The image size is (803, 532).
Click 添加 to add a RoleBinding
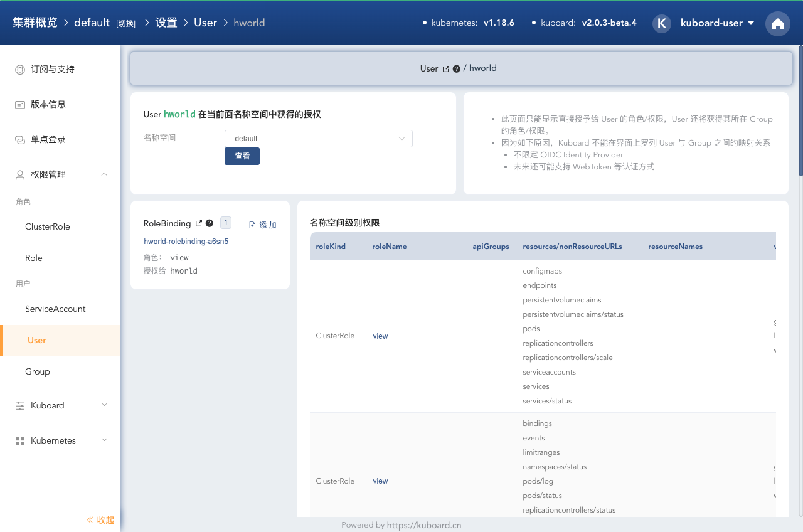point(263,225)
